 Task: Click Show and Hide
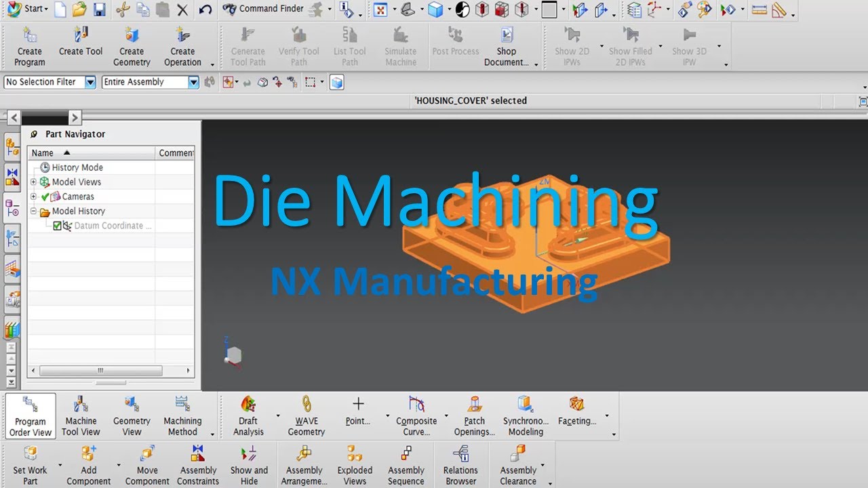pyautogui.click(x=249, y=465)
